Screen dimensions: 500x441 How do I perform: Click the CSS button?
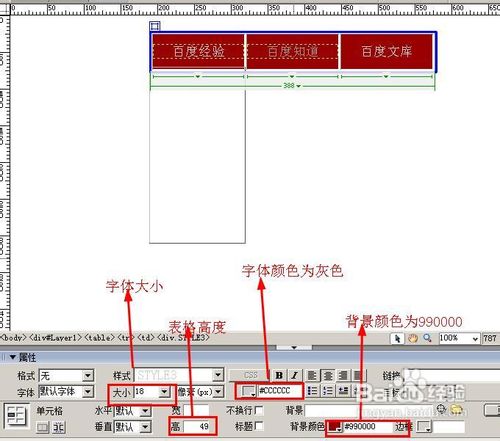click(250, 375)
